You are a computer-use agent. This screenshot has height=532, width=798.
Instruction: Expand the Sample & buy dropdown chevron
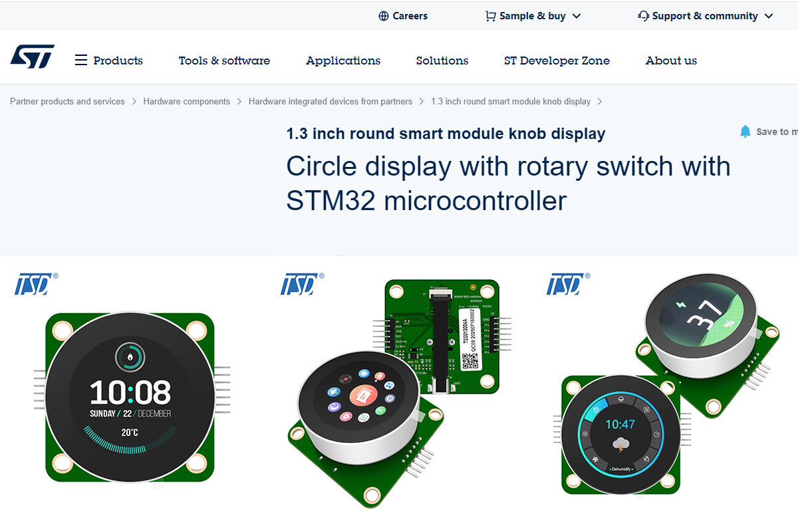pos(577,16)
